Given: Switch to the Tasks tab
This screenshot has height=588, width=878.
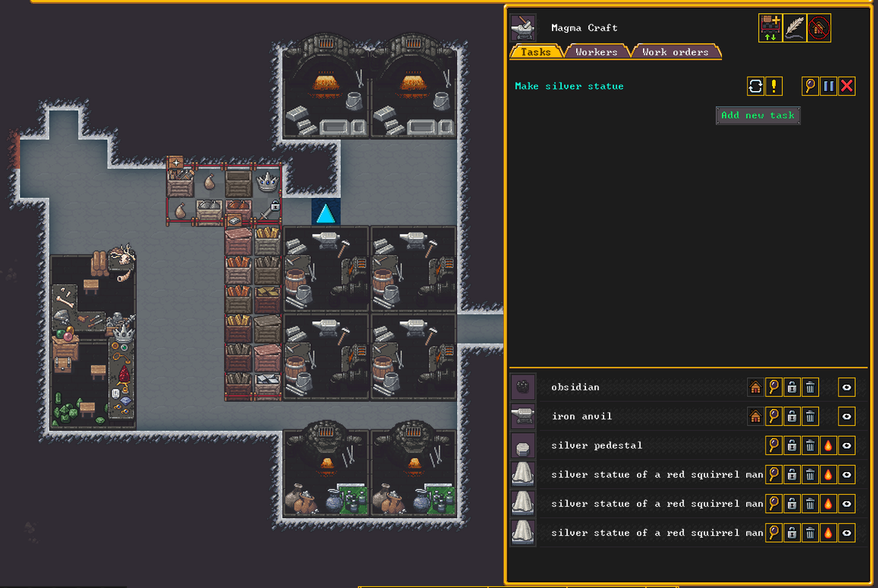Looking at the screenshot, I should click(536, 52).
